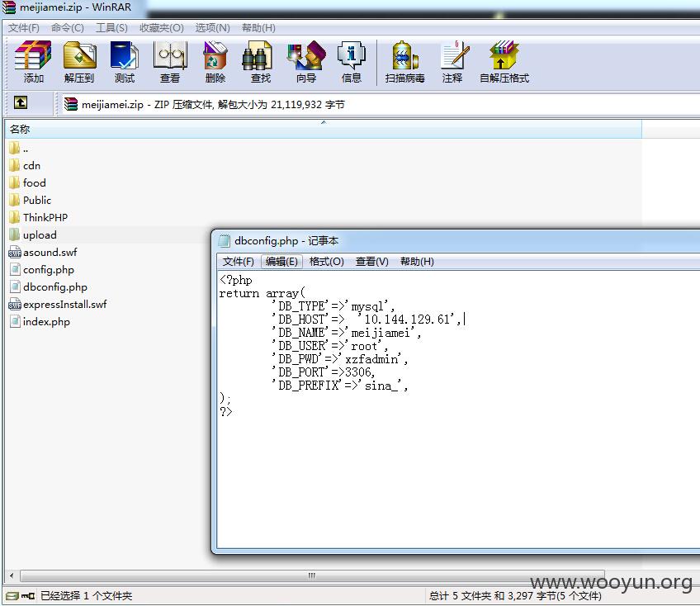Screen dimensions: 700x606
Task: Open Notepad View (查看) menu
Action: (371, 261)
